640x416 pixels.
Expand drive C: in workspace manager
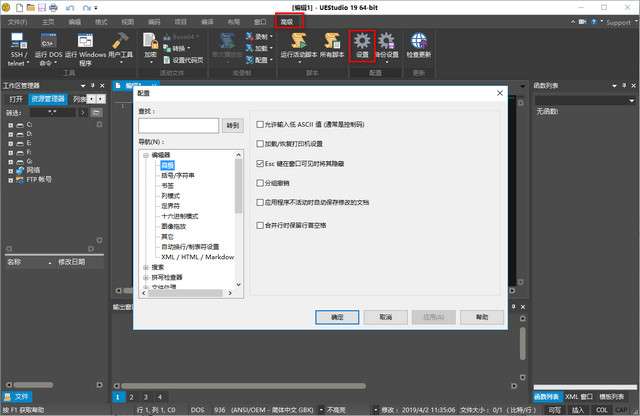pos(11,125)
